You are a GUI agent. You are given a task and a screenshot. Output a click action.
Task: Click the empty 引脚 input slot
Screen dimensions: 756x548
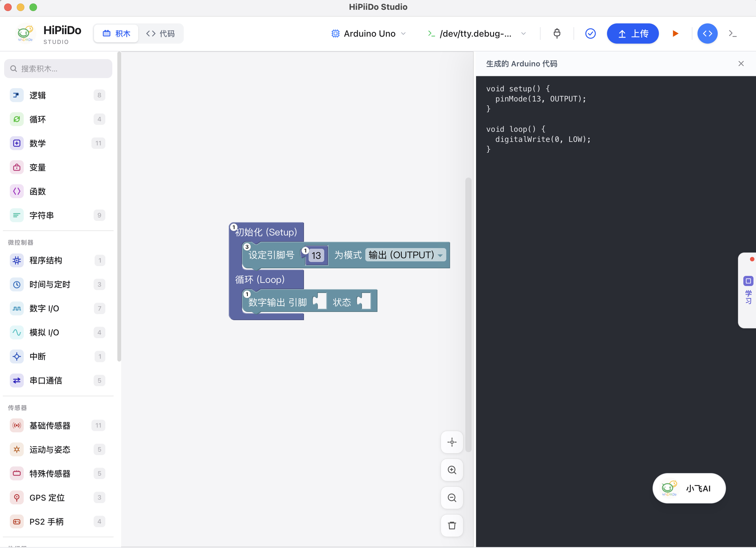(320, 301)
